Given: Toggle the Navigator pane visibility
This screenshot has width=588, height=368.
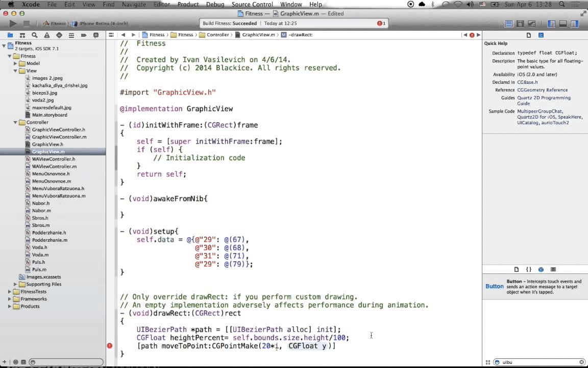Looking at the screenshot, I should 551,24.
